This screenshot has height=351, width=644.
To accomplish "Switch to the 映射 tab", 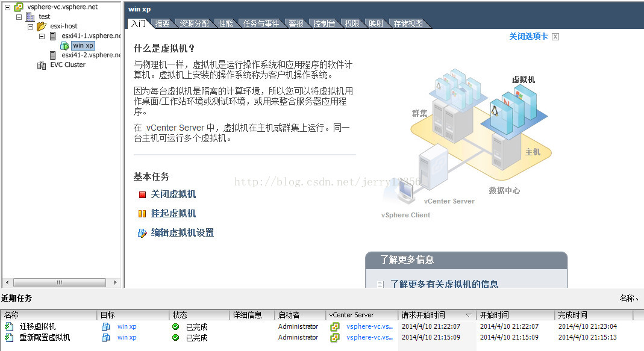I will coord(376,24).
